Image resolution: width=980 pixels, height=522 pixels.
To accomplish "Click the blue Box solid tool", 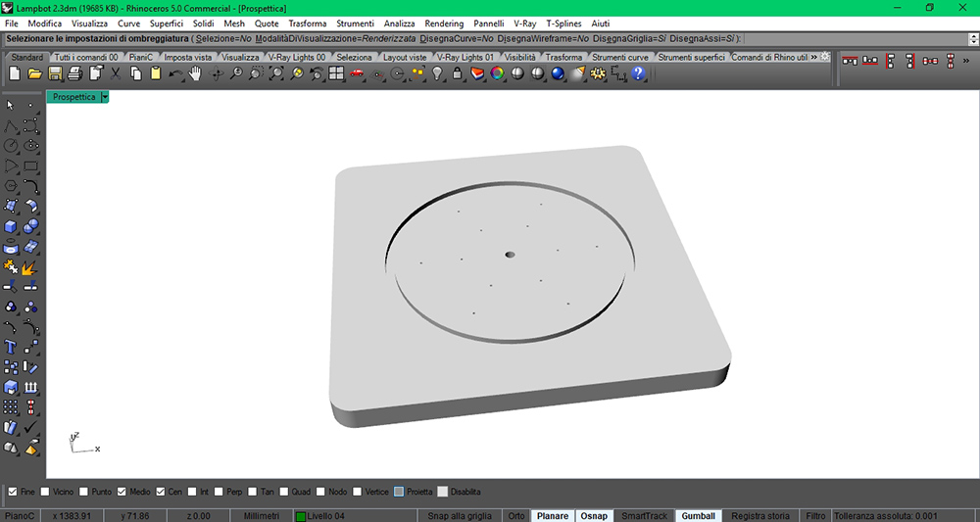I will click(x=11, y=226).
